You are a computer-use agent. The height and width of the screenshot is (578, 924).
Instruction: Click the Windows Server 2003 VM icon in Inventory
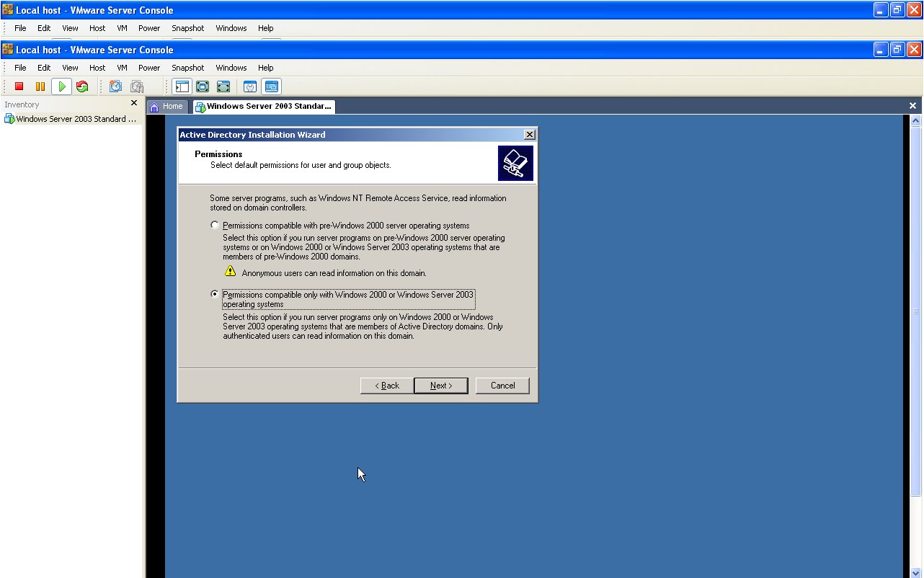click(x=9, y=119)
